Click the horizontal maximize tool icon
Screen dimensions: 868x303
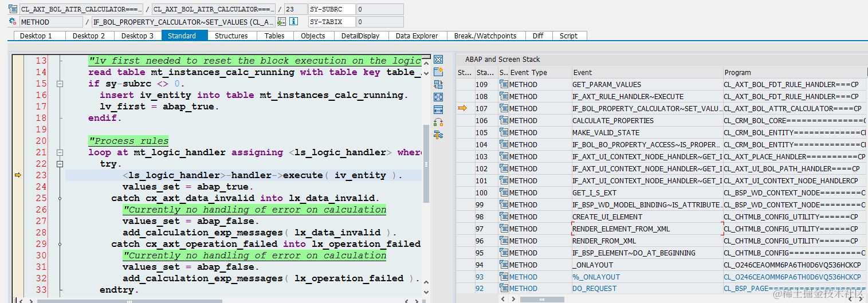point(438,109)
